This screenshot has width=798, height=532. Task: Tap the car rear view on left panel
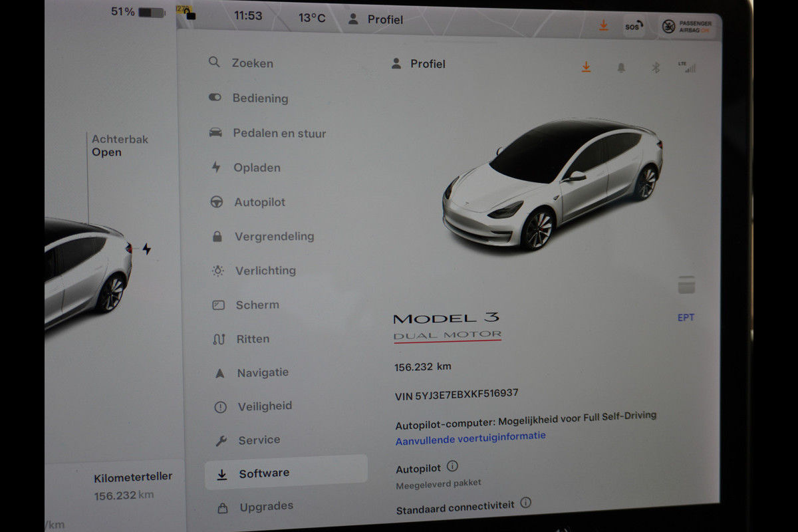click(88, 273)
